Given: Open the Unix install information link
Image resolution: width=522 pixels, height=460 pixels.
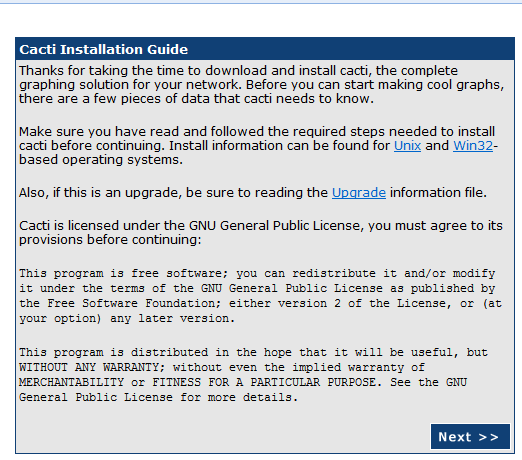Looking at the screenshot, I should click(x=407, y=146).
